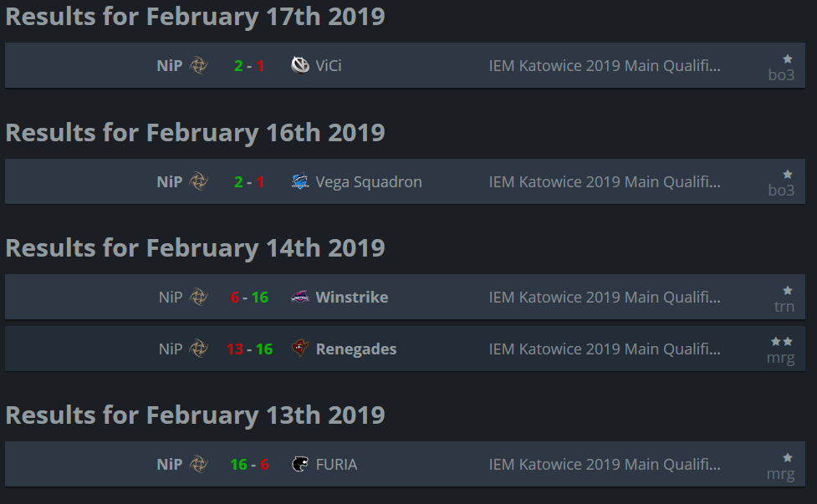
Task: Open the Vega Squadron team name link
Action: pyautogui.click(x=369, y=181)
